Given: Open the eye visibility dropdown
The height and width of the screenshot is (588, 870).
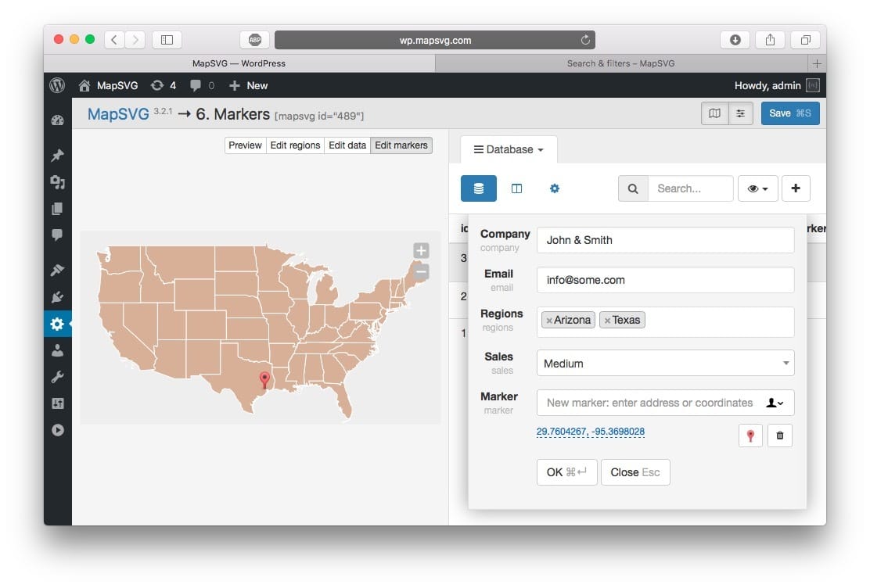Looking at the screenshot, I should click(x=758, y=188).
